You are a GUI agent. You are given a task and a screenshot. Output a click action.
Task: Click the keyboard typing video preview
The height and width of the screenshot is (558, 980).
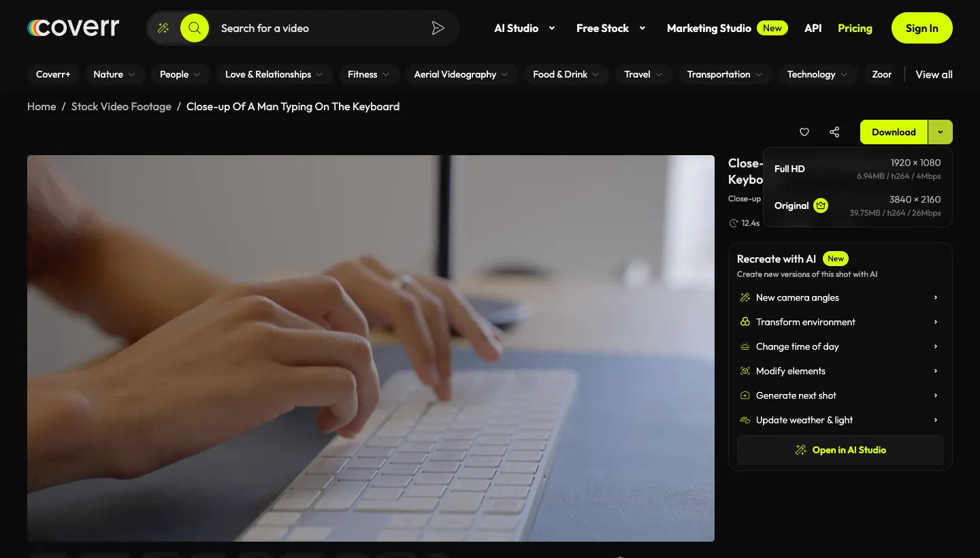click(371, 348)
